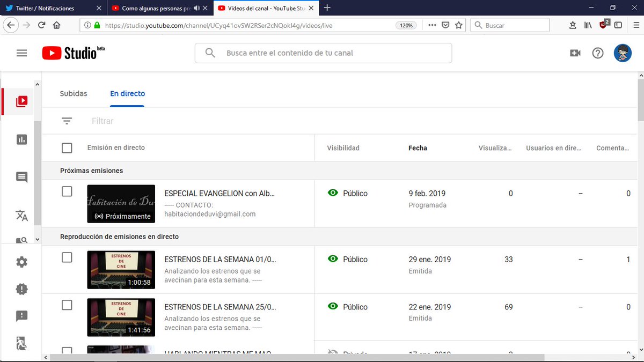Click sidebar scroll up arrow
The image size is (644, 362).
click(x=37, y=84)
